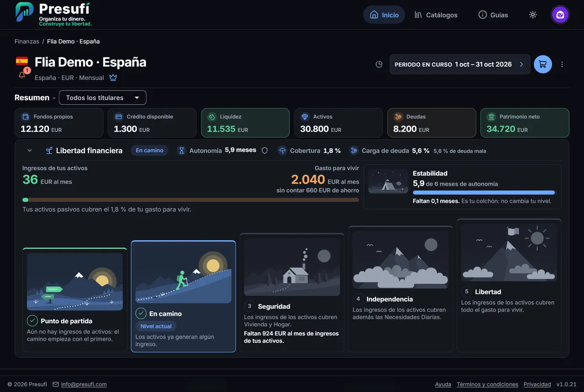The width and height of the screenshot is (584, 392).
Task: Click the Liquidez summary card
Action: (x=245, y=123)
